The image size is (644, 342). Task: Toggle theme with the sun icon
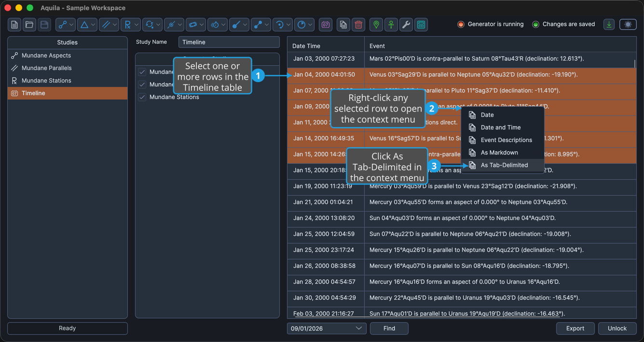[x=628, y=25]
